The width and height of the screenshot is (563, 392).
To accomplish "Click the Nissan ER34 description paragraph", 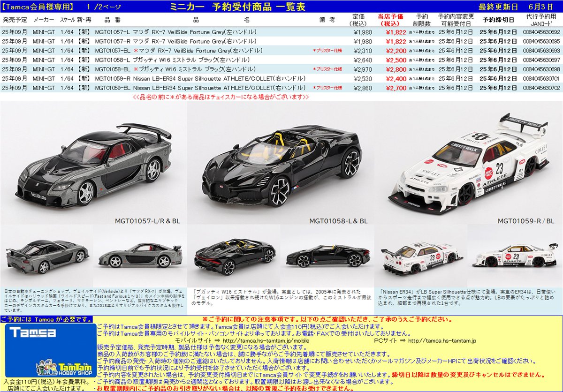I will click(468, 296).
